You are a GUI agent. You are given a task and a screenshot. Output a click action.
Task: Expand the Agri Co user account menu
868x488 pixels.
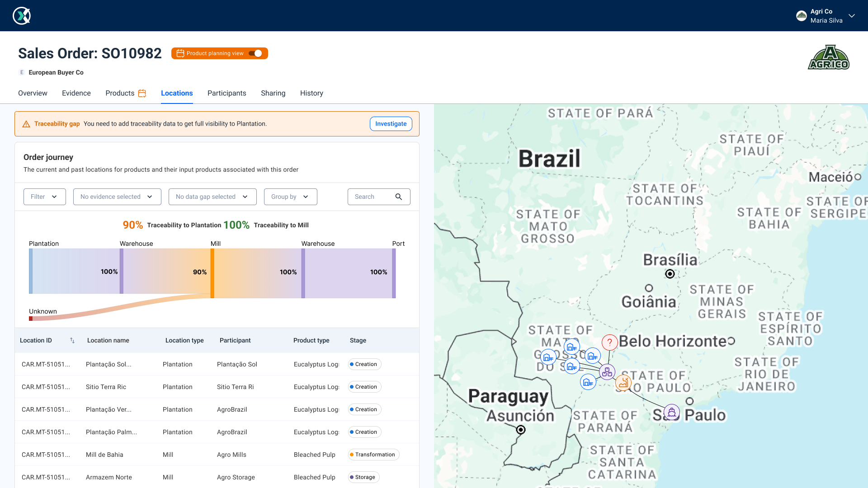851,16
